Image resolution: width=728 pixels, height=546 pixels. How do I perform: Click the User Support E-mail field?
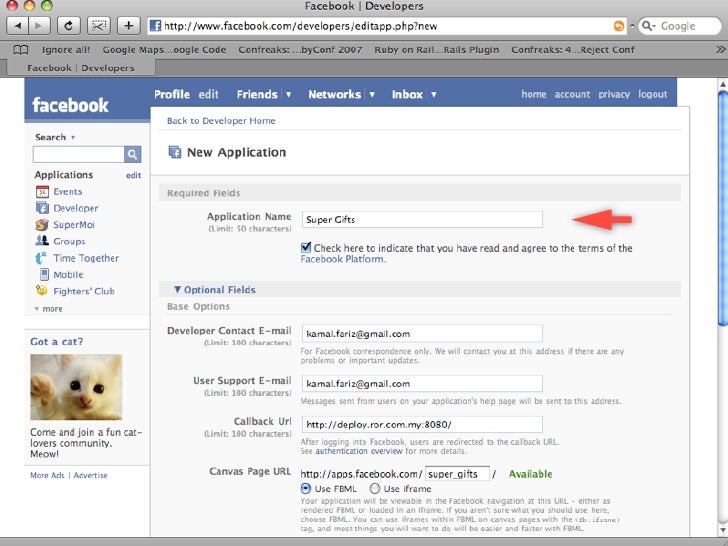tap(422, 384)
